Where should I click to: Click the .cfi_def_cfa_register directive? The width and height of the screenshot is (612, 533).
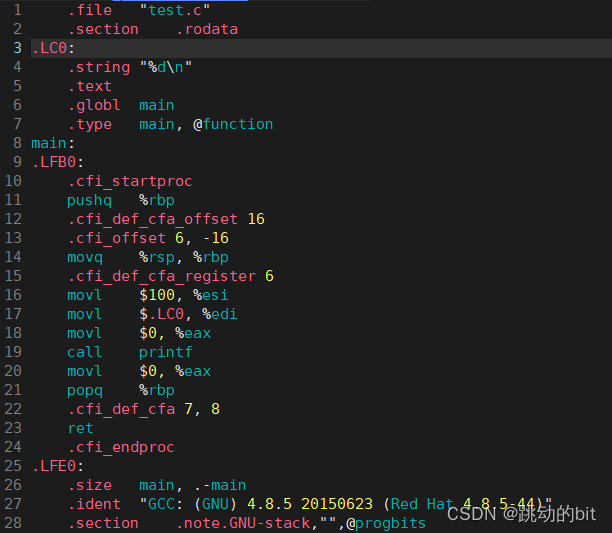[x=162, y=276]
